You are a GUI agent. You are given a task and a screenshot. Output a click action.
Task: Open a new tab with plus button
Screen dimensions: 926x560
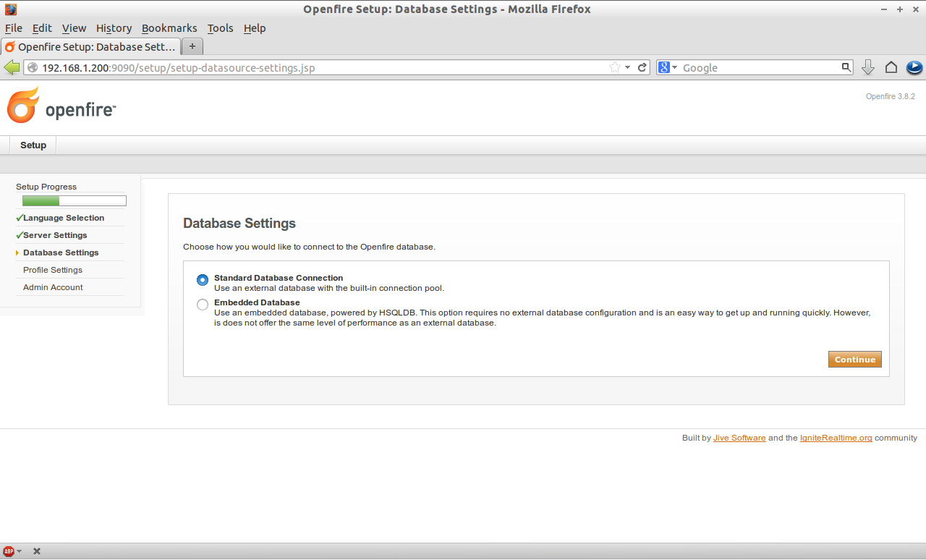pos(192,46)
